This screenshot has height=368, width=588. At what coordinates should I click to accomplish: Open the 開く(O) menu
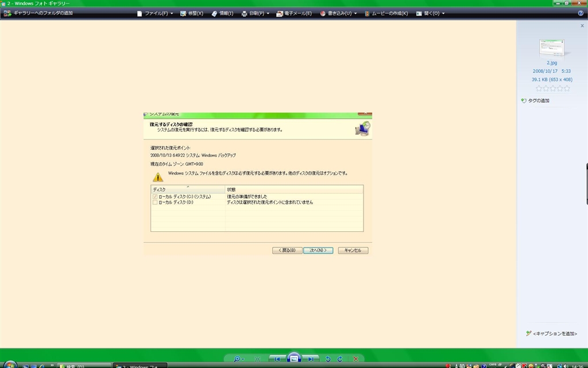430,13
